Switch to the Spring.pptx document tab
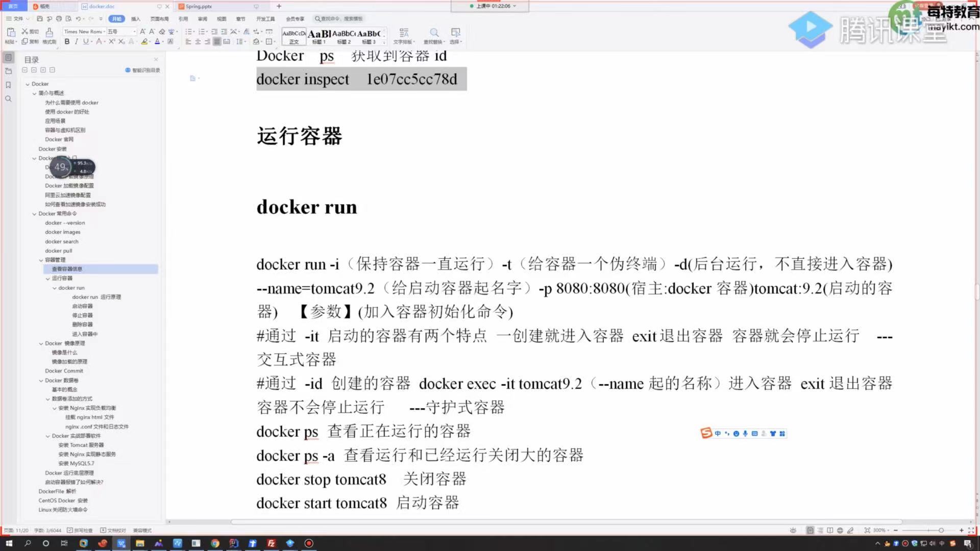 point(199,7)
